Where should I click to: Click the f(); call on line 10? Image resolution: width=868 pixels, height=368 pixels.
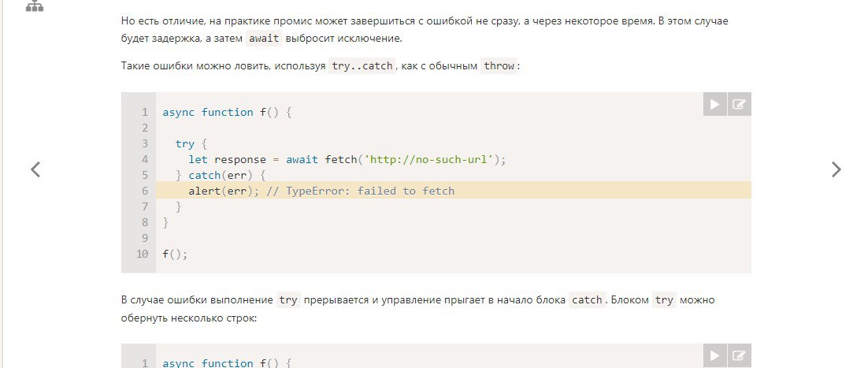[175, 255]
